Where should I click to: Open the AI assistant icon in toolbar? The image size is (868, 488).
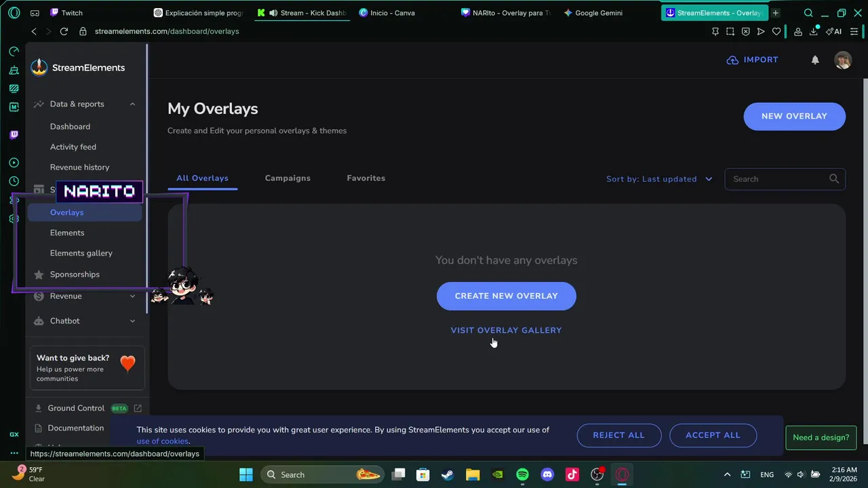[833, 31]
